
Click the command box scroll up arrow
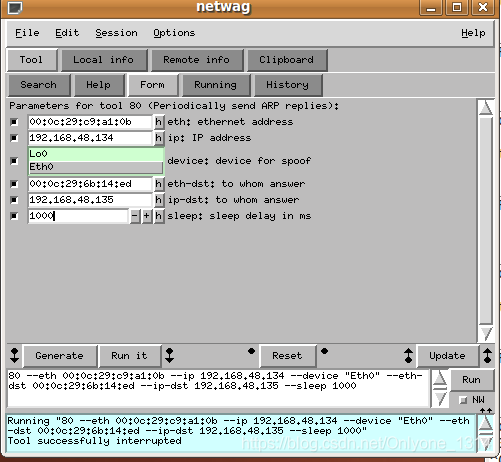[x=440, y=378]
